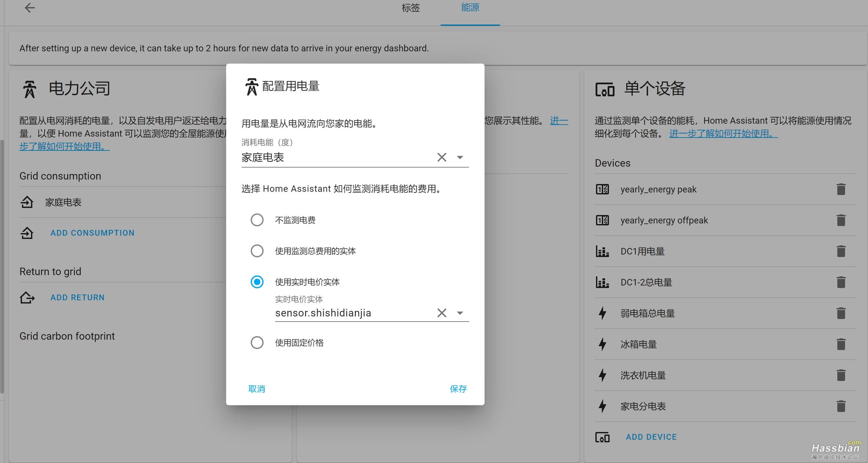The image size is (868, 463).
Task: Remove the 洗衣机电量 device
Action: click(841, 375)
